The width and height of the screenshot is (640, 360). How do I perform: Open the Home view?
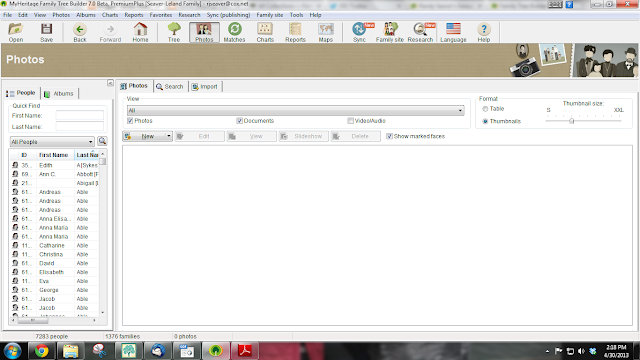(x=140, y=32)
